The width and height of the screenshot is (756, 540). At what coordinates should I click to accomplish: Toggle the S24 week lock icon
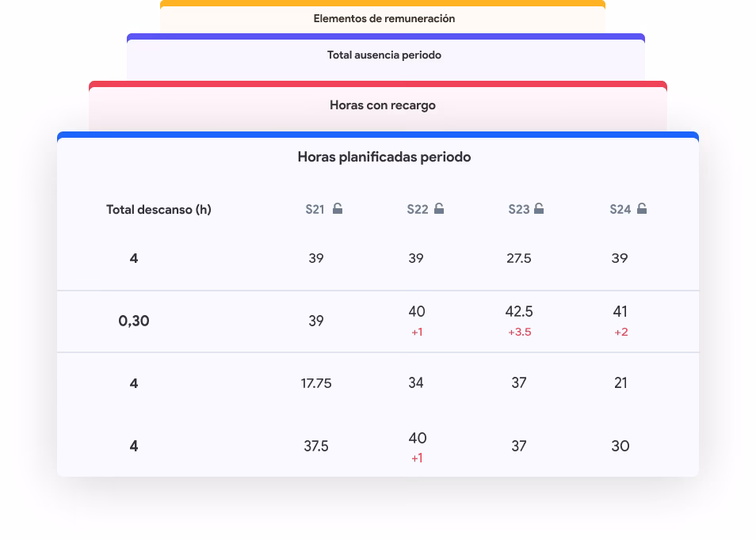(x=642, y=209)
